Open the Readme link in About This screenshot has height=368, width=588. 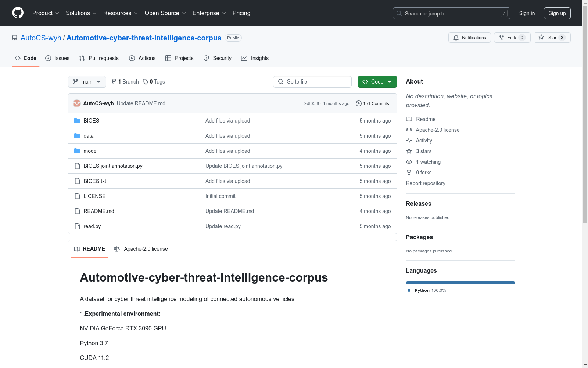click(421, 119)
